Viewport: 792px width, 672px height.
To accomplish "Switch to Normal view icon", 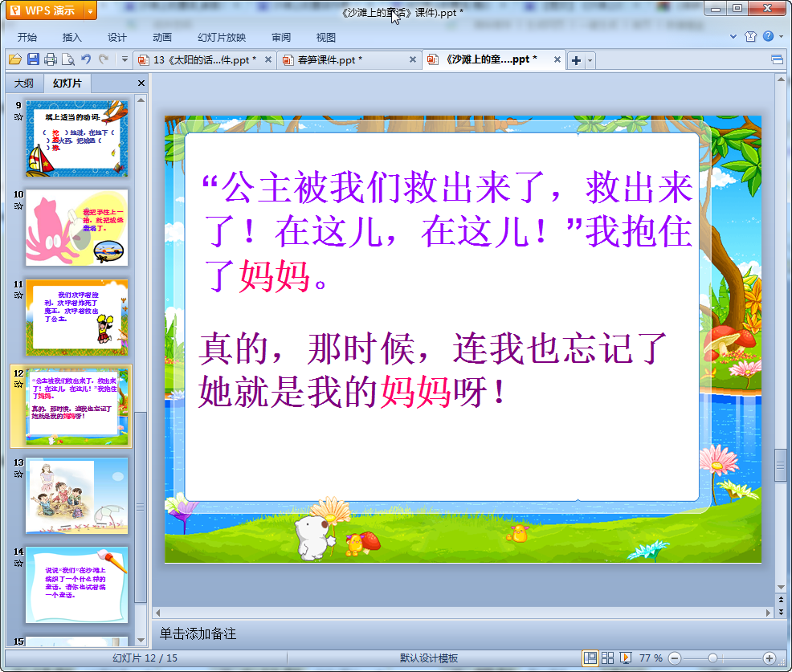I will coord(590,658).
